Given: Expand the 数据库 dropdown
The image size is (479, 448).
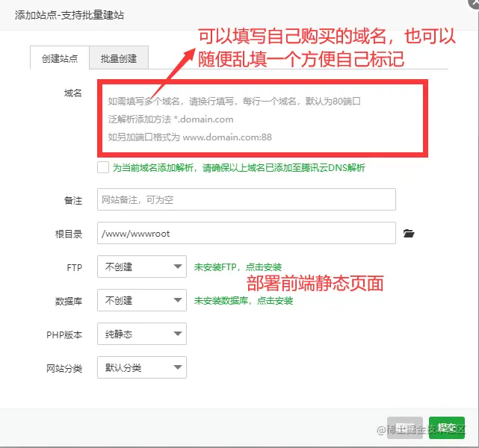Looking at the screenshot, I should tap(142, 300).
